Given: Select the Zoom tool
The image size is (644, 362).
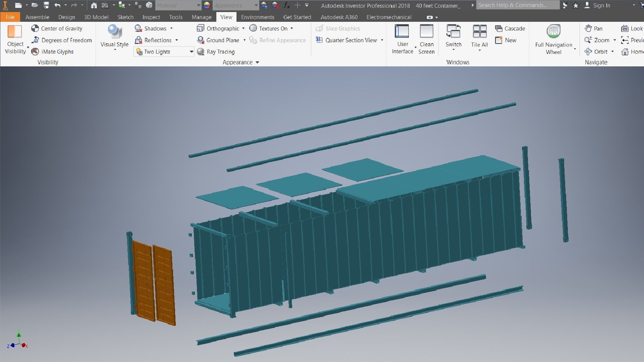Looking at the screenshot, I should (597, 40).
